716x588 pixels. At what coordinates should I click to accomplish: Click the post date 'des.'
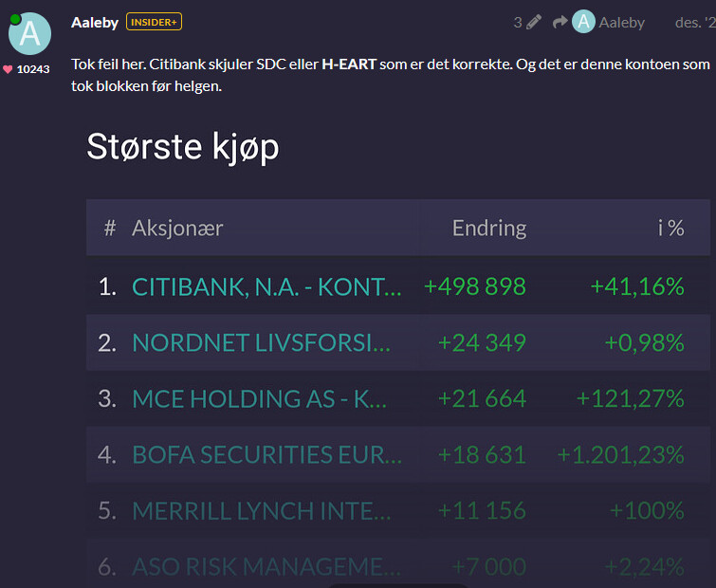694,22
